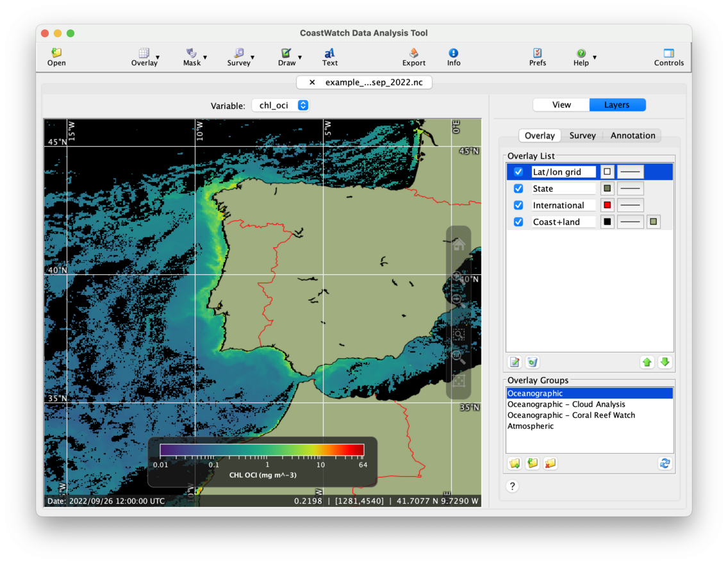Open the Variable chl_oci dropdown
This screenshot has height=564, width=728.
pos(280,105)
